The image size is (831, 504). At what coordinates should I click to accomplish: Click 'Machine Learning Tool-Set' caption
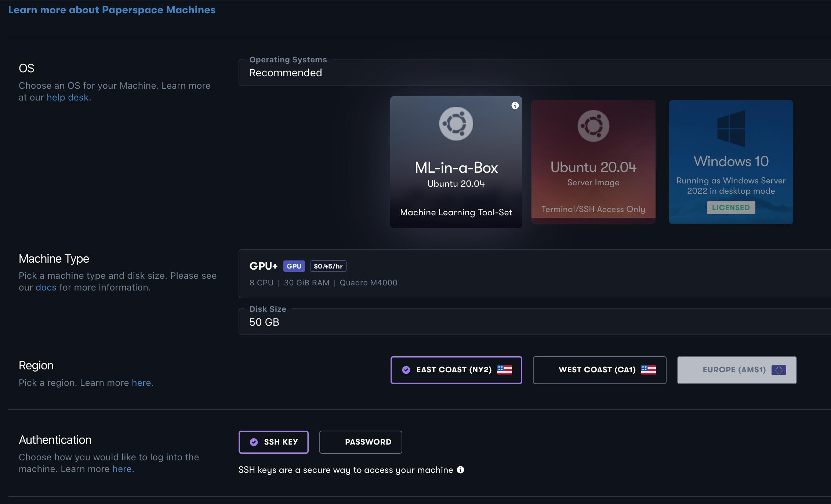(456, 212)
